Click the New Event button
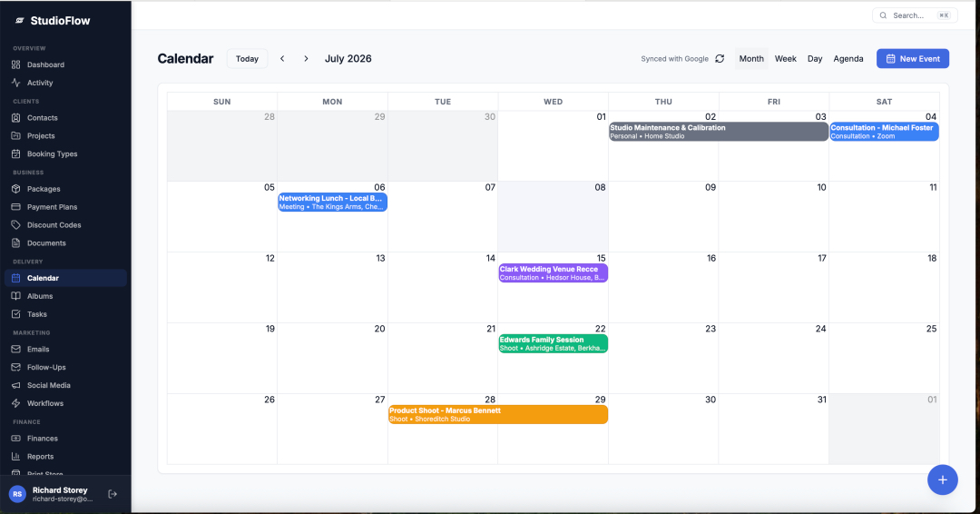This screenshot has width=980, height=514. pyautogui.click(x=913, y=59)
